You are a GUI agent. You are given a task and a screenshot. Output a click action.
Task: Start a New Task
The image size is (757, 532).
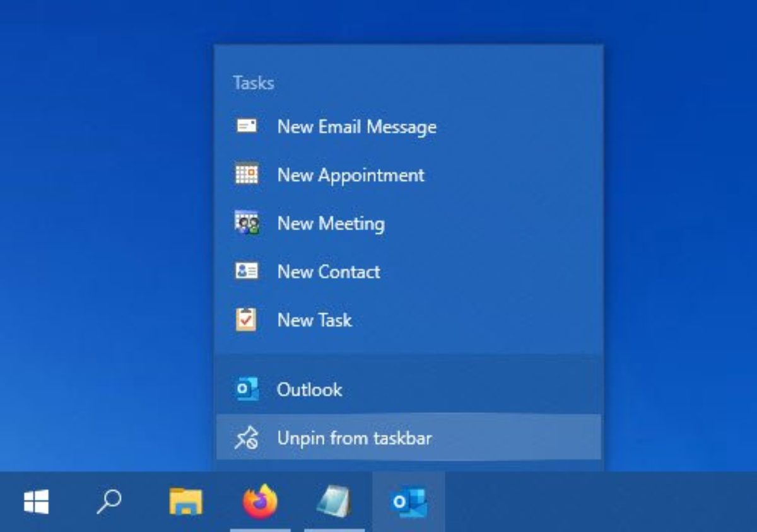[x=409, y=320]
